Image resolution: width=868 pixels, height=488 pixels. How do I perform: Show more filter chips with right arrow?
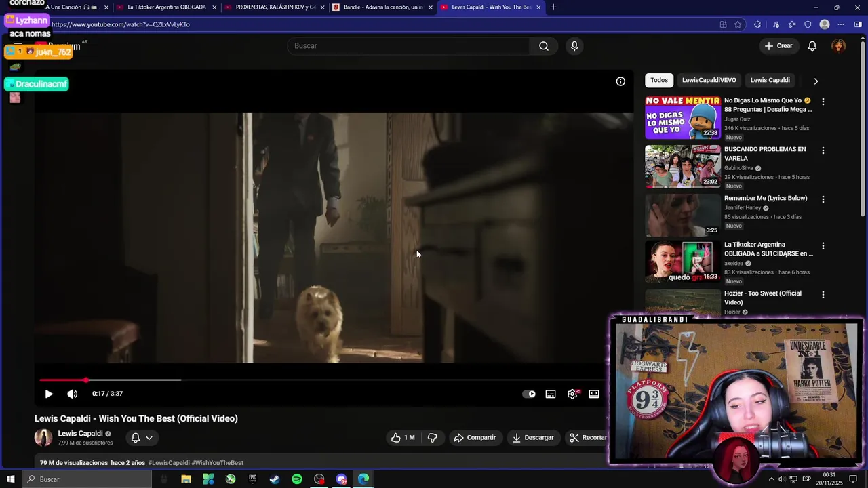[x=816, y=81]
